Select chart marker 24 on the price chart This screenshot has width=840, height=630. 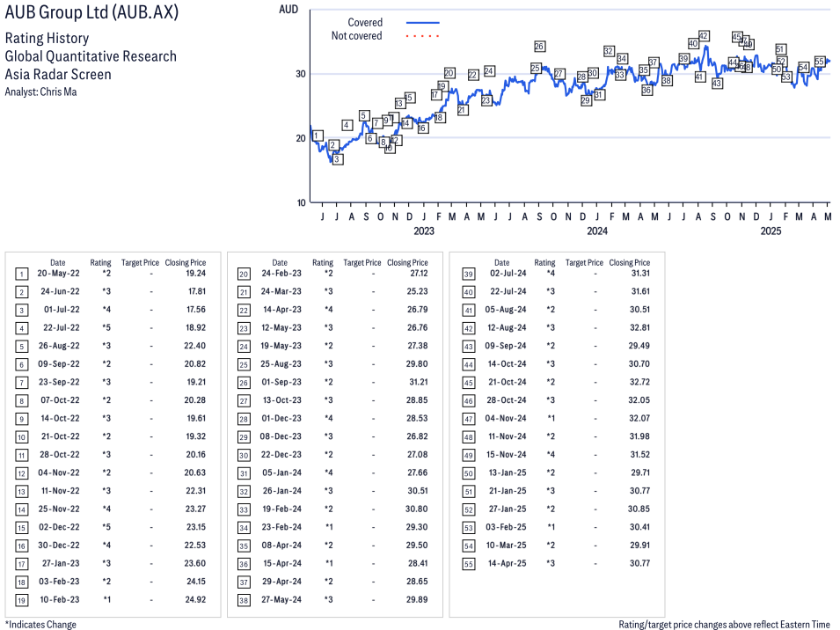tap(489, 70)
